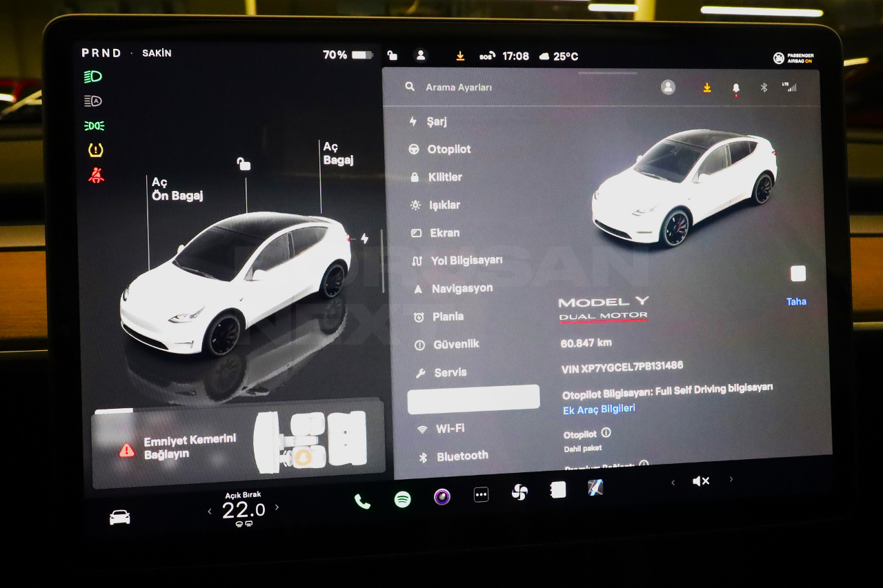The width and height of the screenshot is (883, 588).
Task: Open Yol Bilgisayarı trip menu
Action: point(457,261)
